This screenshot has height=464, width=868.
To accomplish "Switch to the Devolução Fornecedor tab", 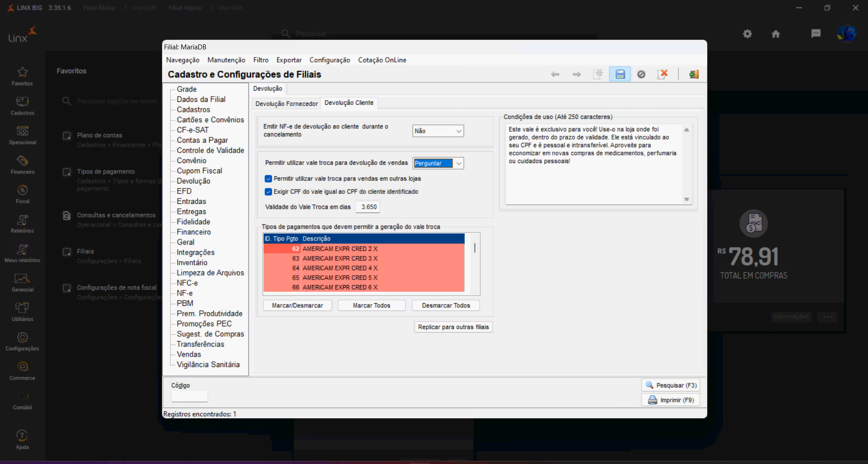I will (286, 104).
